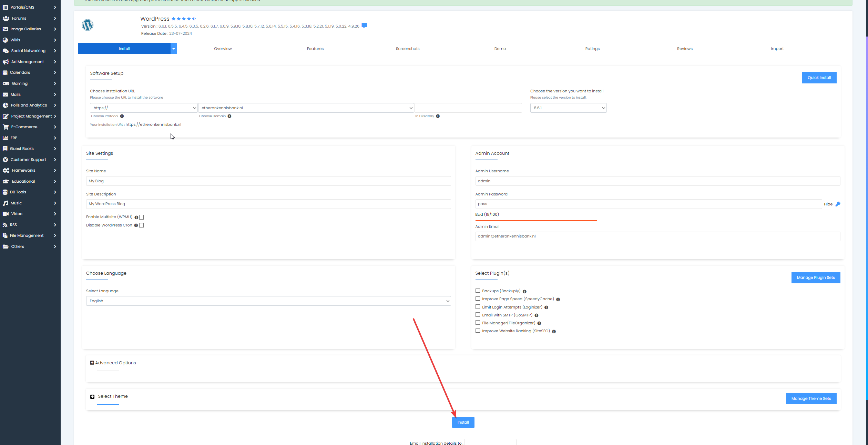Viewport: 868px width, 445px height.
Task: Tick the Limit Login Attempts (Loginizer) checkbox
Action: click(478, 307)
